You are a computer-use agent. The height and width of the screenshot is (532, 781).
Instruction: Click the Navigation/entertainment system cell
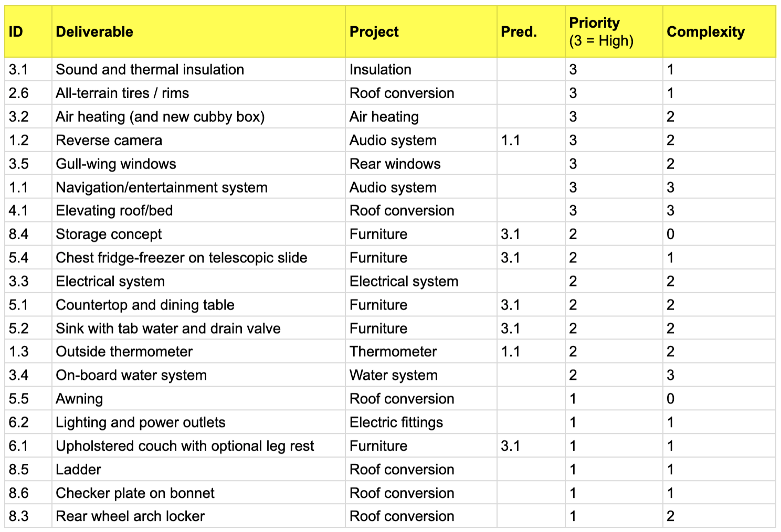coord(162,188)
